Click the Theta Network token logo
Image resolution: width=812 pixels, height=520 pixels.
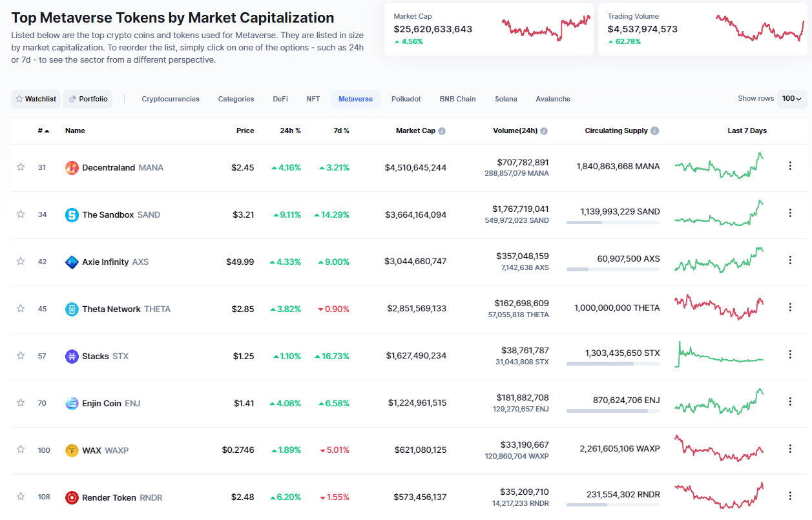point(71,308)
